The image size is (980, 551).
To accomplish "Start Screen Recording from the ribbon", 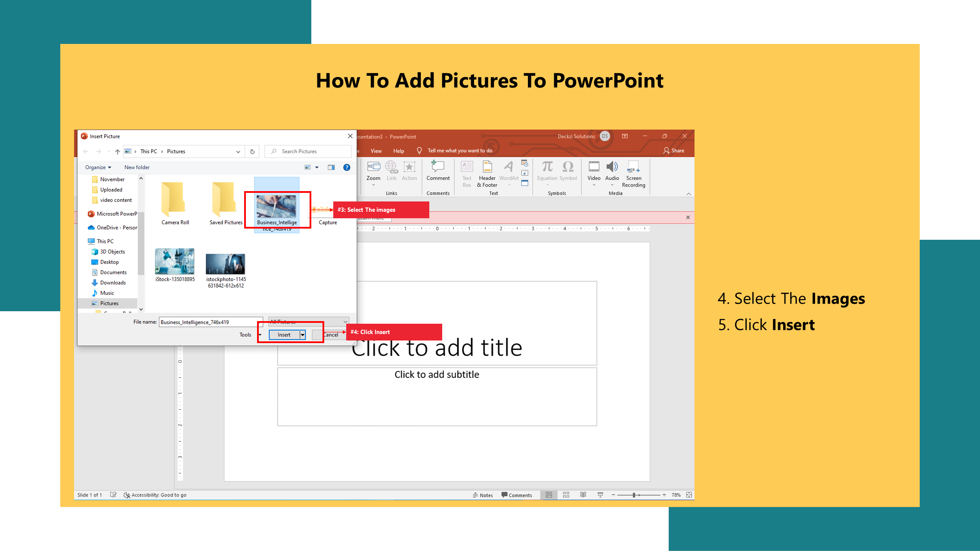I will pos(633,174).
